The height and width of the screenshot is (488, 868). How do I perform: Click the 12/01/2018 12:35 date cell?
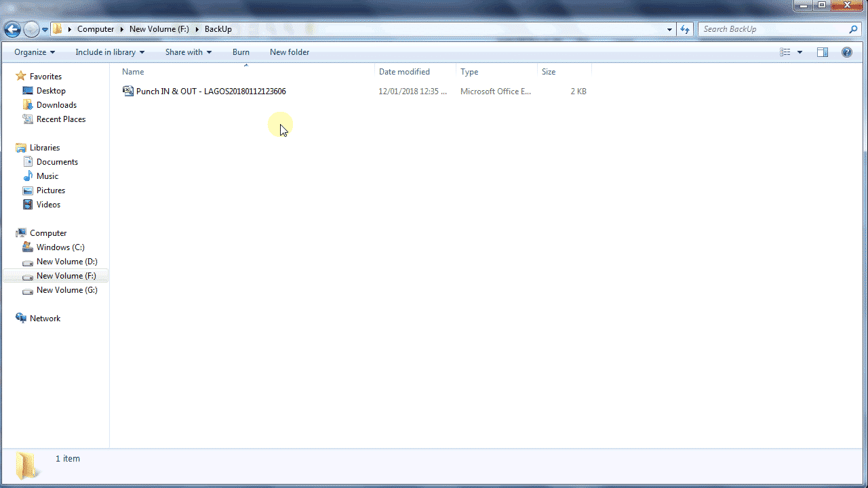pyautogui.click(x=413, y=91)
